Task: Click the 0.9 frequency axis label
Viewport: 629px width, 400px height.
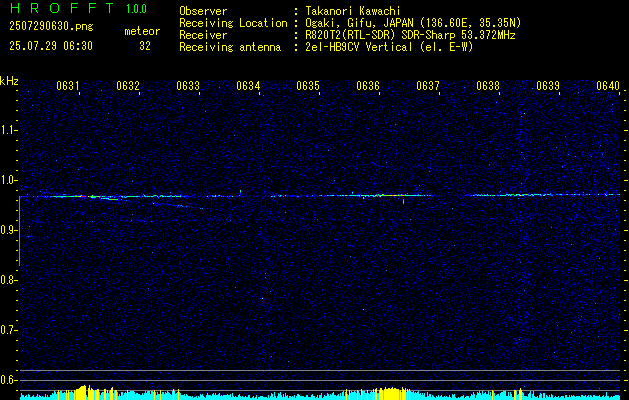Action: pyautogui.click(x=8, y=230)
